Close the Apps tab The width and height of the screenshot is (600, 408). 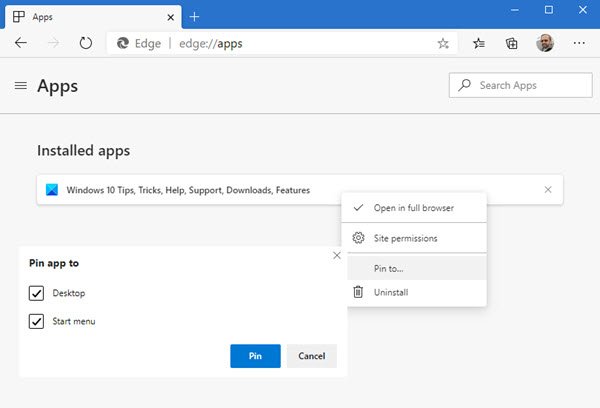(x=171, y=17)
